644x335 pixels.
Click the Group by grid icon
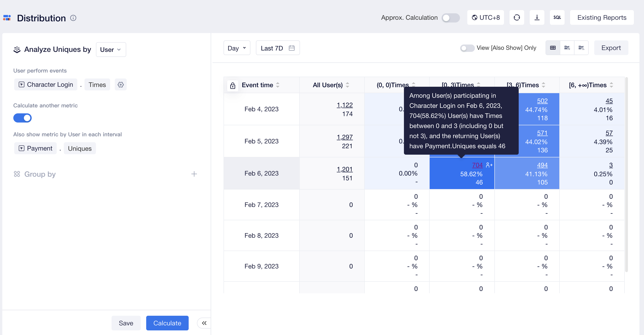(x=17, y=174)
